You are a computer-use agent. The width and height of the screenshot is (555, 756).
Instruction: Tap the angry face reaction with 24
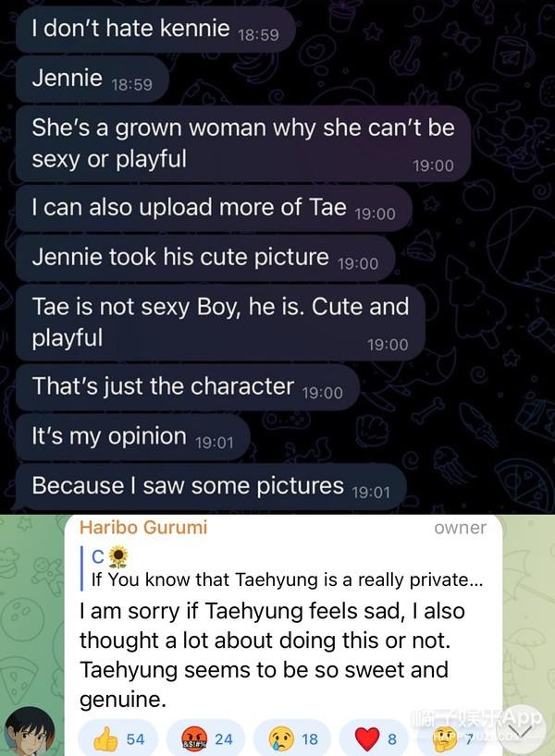(205, 738)
